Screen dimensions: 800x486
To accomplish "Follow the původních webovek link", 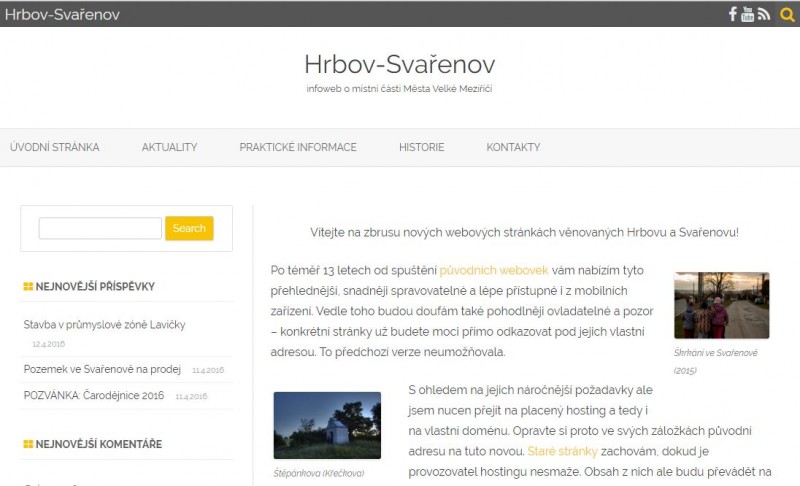I will pos(494,271).
